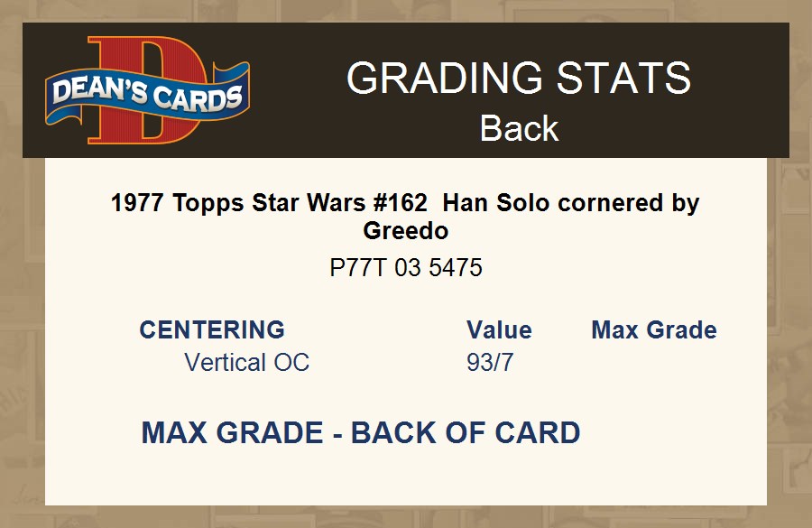Screen dimensions: 812x528
Task: Click the word DEAN'S in the logo ribbon
Action: [97, 92]
